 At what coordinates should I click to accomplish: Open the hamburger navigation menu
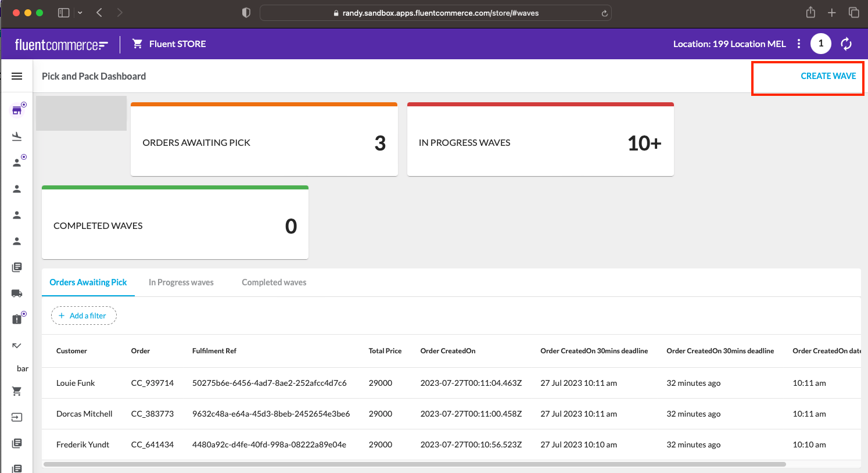tap(17, 76)
